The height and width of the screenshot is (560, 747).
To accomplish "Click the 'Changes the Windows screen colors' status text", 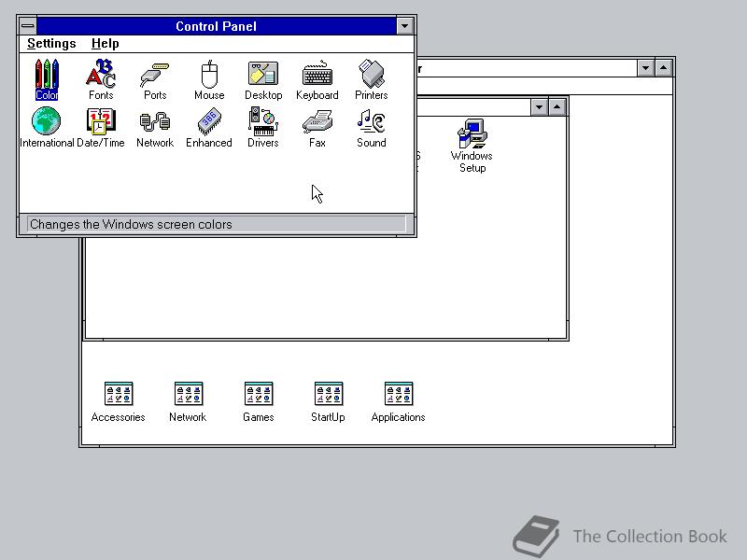I will [131, 224].
